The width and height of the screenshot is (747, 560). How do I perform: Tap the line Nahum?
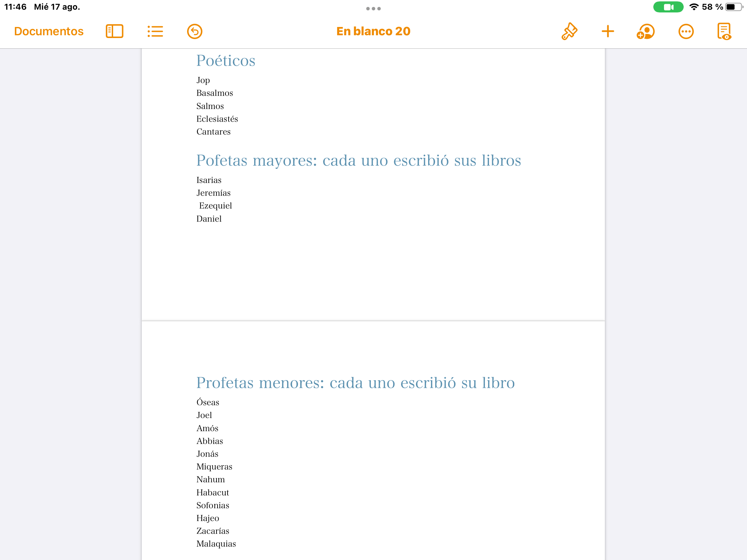211,479
